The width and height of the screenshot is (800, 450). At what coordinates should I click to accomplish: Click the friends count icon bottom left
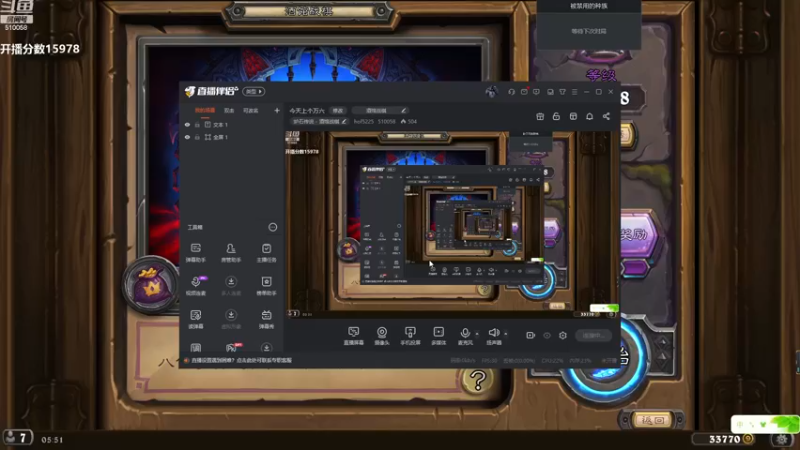[x=17, y=438]
